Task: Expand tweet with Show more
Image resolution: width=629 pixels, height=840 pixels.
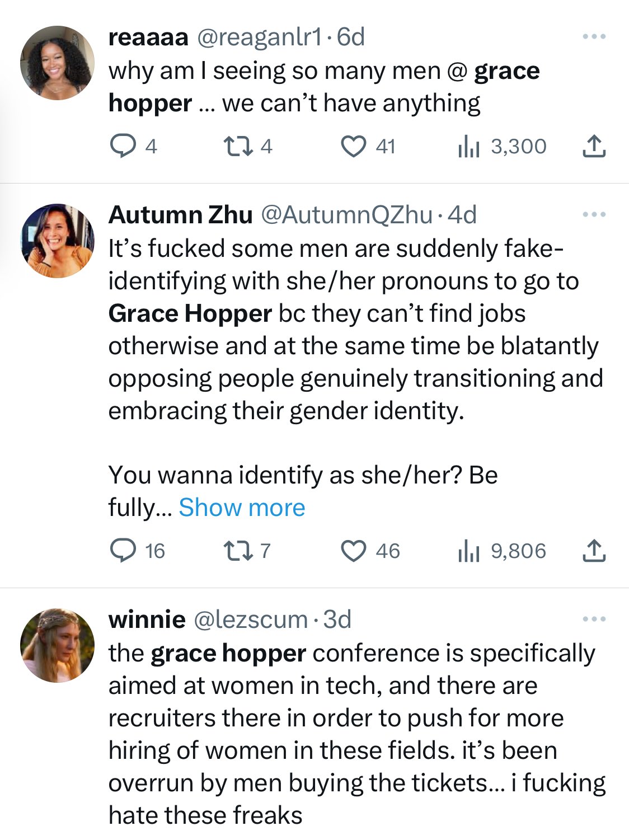Action: (242, 508)
